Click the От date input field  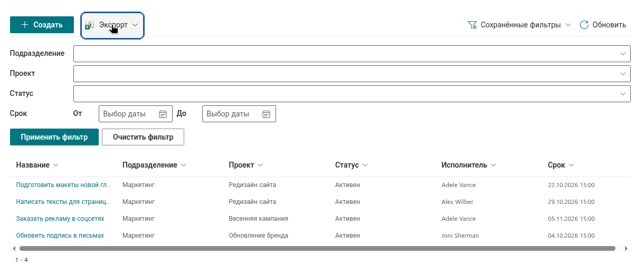[136, 114]
